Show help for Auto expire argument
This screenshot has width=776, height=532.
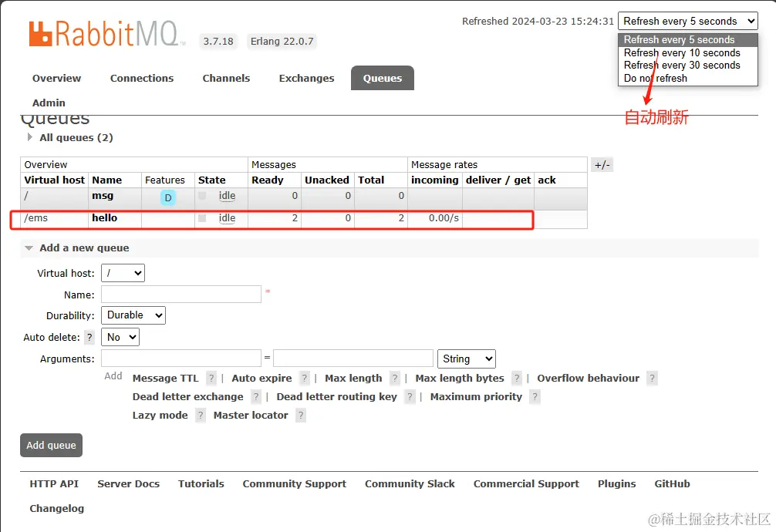pos(305,379)
